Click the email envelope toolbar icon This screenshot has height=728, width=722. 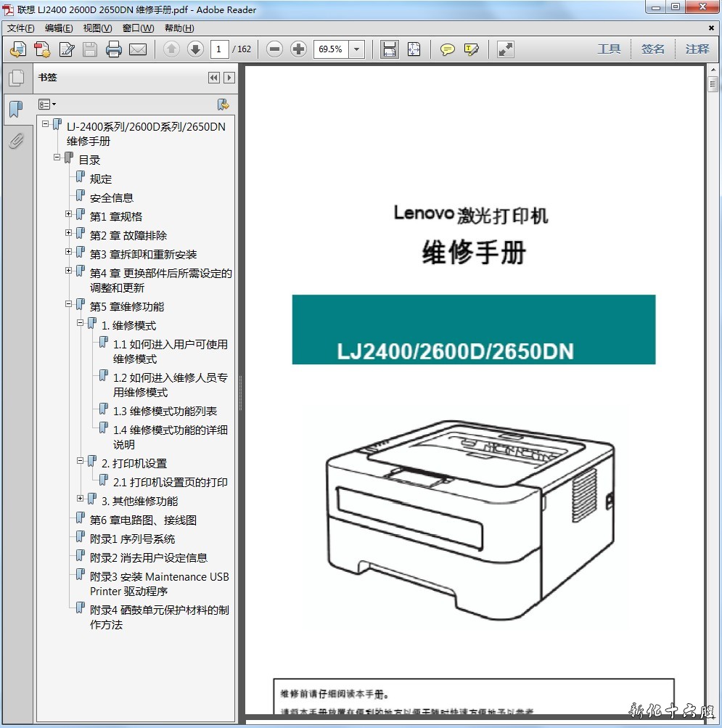tap(138, 49)
